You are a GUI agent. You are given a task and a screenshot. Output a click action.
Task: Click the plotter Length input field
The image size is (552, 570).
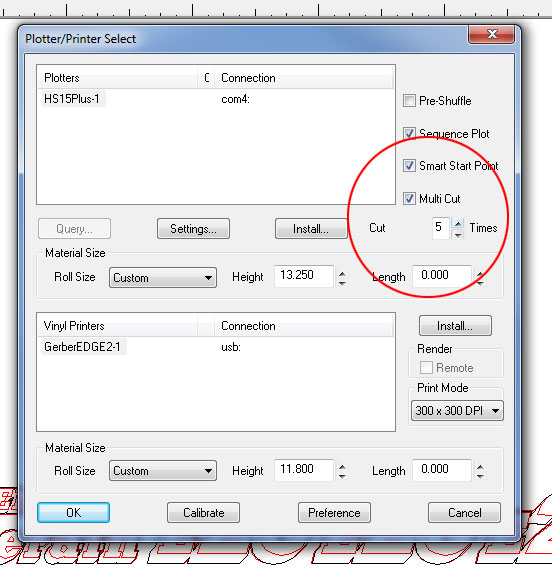(x=442, y=276)
